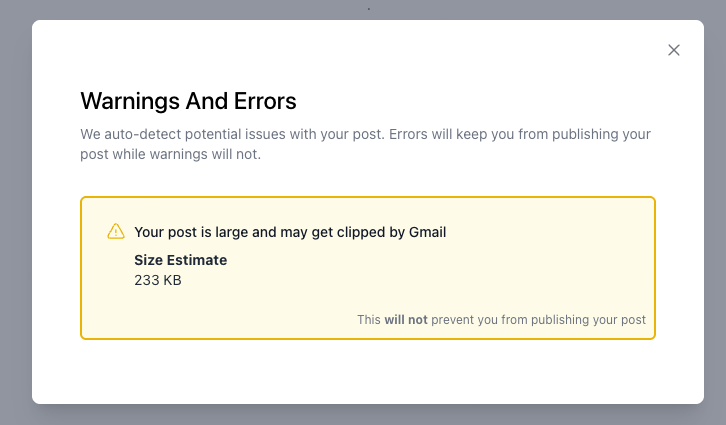Click "post while warnings will not." text line

point(170,155)
